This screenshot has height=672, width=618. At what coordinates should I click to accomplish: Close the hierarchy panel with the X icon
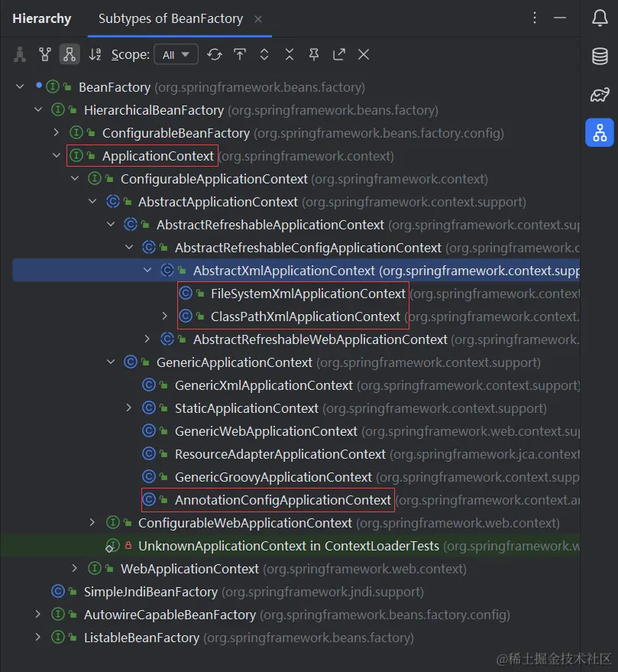[x=364, y=54]
